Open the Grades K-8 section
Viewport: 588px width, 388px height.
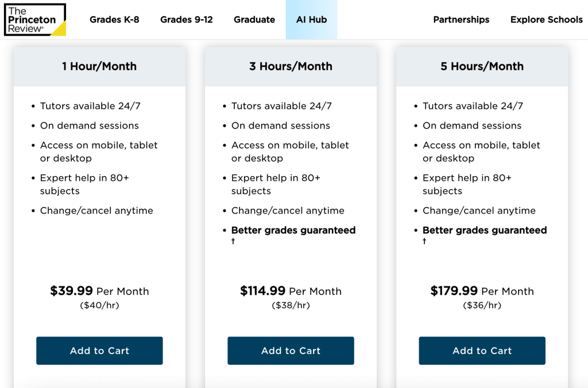point(114,20)
